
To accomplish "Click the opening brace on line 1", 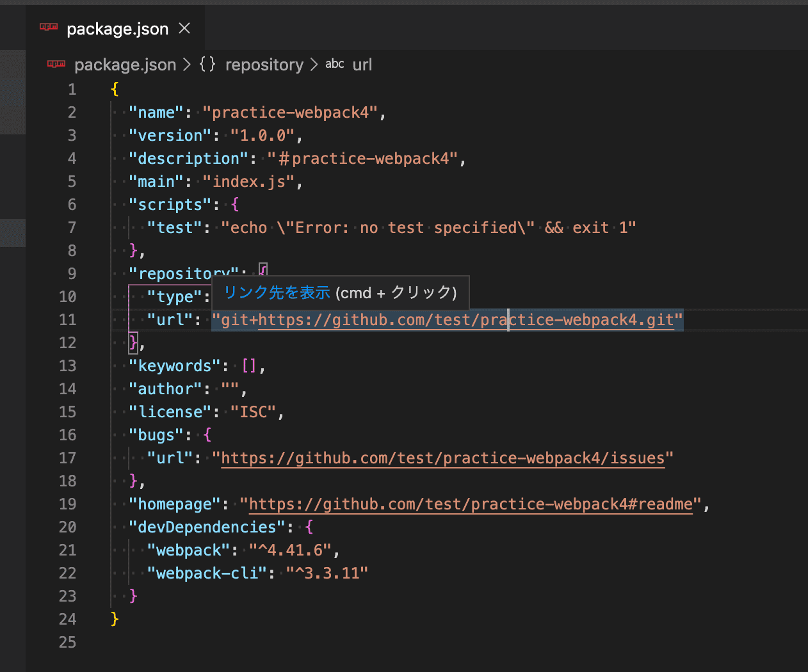I will [x=115, y=89].
